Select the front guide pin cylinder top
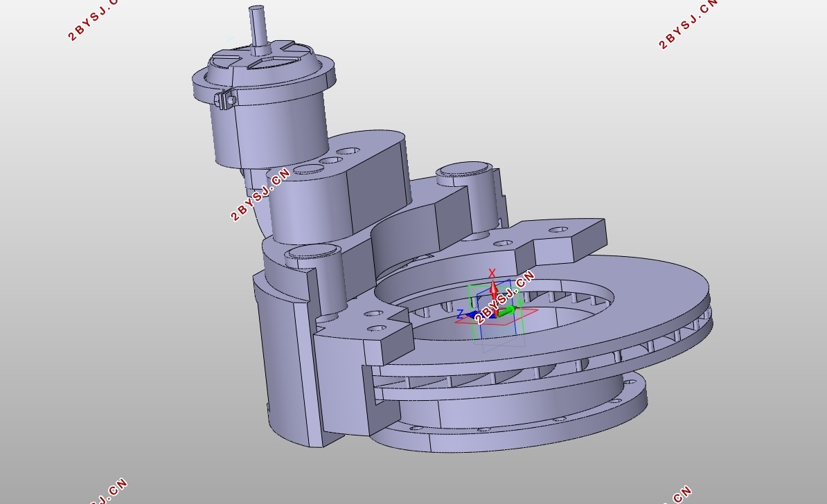Image resolution: width=827 pixels, height=504 pixels. [x=313, y=251]
